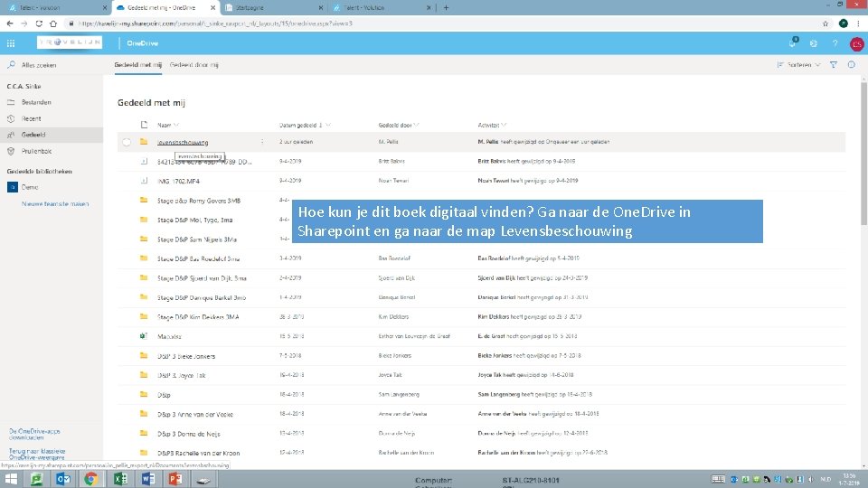Bookmark the page with star icon
The width and height of the screenshot is (868, 488).
[826, 23]
